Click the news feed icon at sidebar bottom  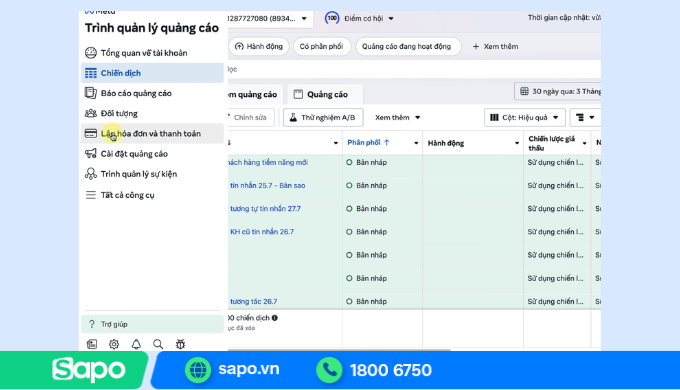click(92, 344)
